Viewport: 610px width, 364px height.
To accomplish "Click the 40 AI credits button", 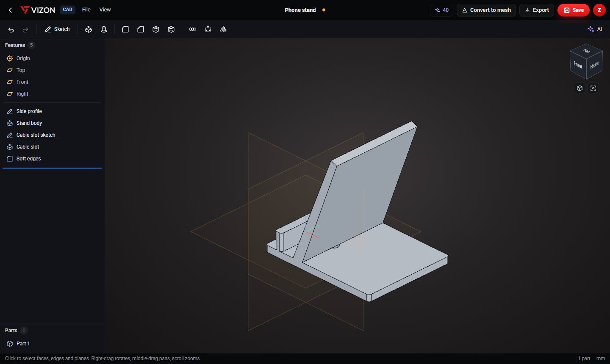I will pos(442,10).
